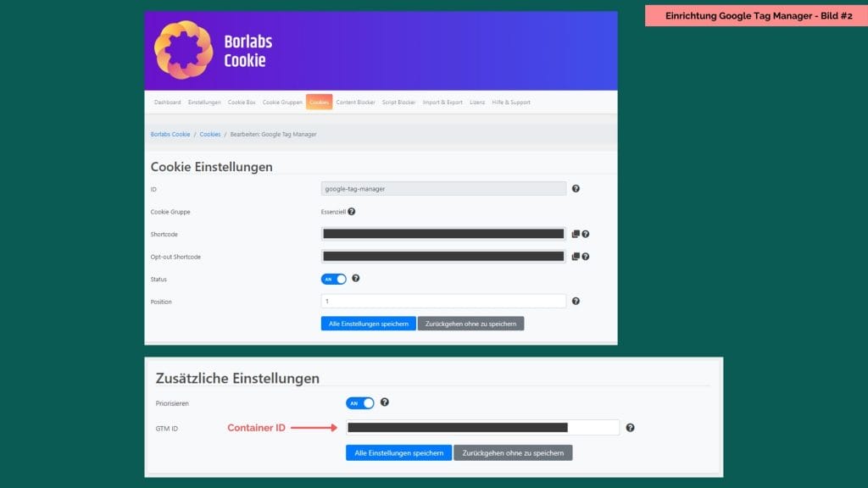Image resolution: width=868 pixels, height=488 pixels.
Task: Click the help icon beside Essenziell cookie group
Action: (x=352, y=211)
